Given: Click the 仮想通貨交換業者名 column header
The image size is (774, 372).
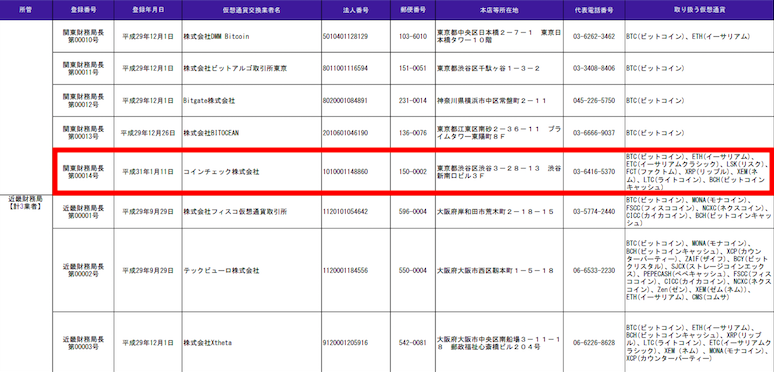Looking at the screenshot, I should [x=251, y=10].
